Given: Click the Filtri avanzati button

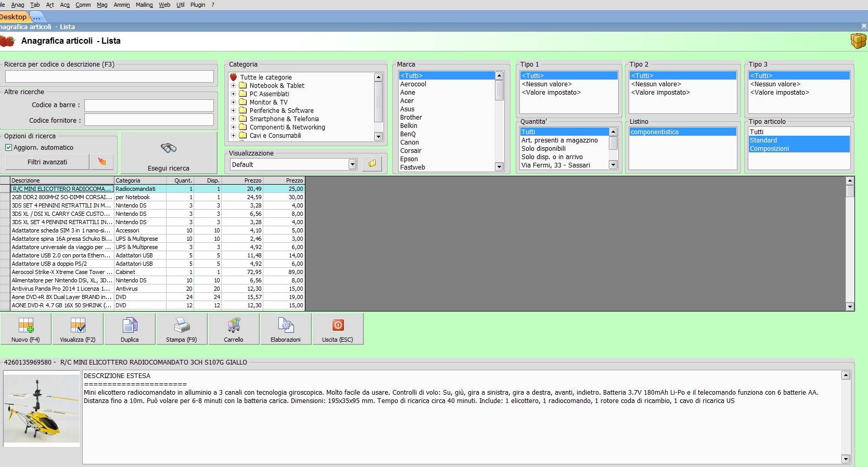Looking at the screenshot, I should [47, 162].
